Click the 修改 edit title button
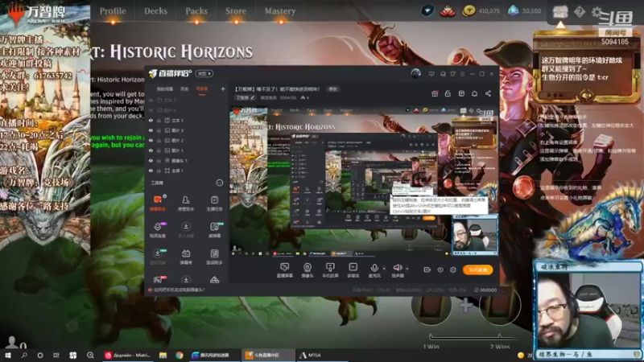This screenshot has width=644, height=362. click(332, 89)
